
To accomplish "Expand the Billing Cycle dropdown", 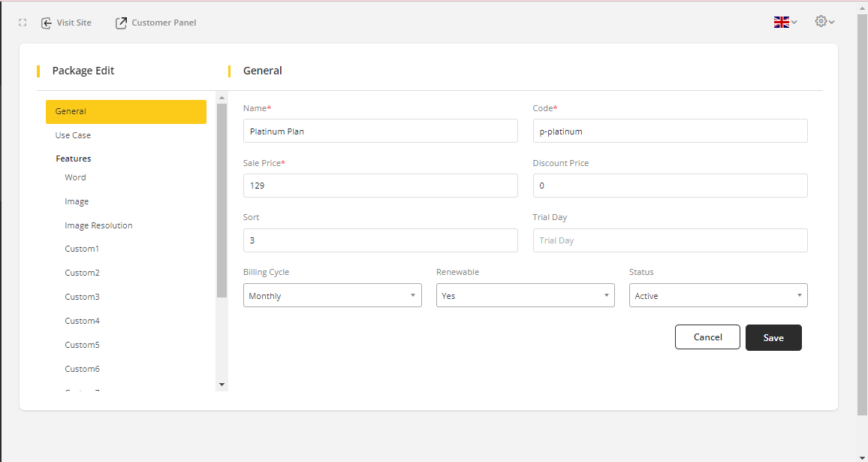I will pyautogui.click(x=332, y=295).
